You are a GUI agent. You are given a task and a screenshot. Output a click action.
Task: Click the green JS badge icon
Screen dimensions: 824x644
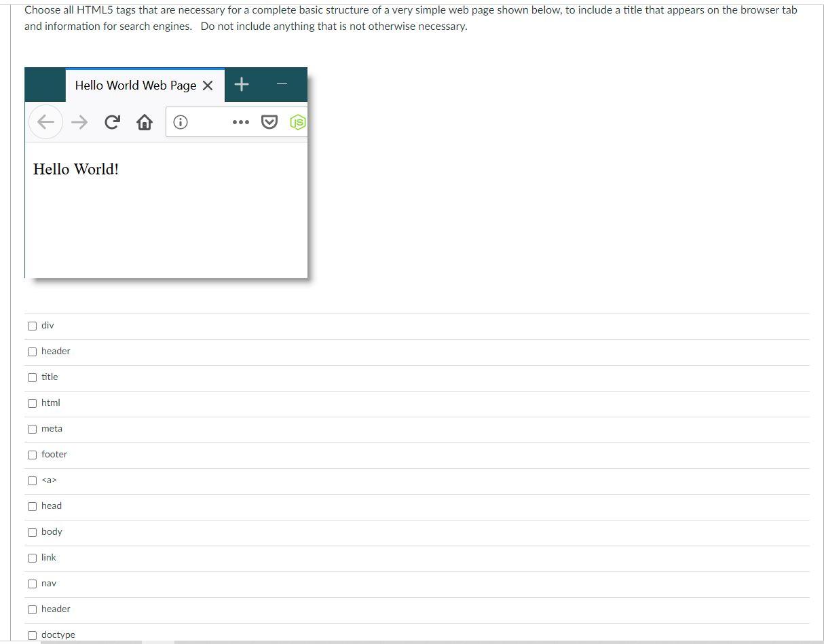pyautogui.click(x=297, y=122)
